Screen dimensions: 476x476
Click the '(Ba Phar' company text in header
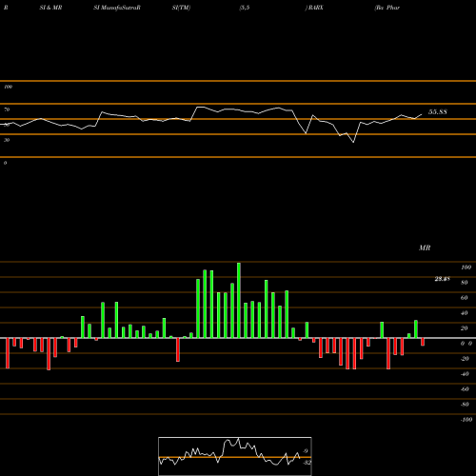[x=387, y=8]
